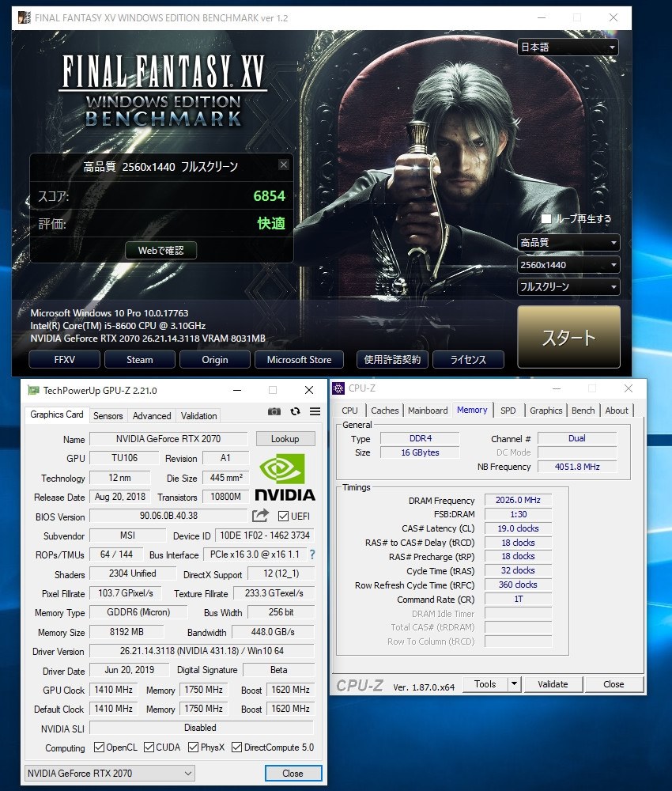Open the Bench tab in CPU-Z
The width and height of the screenshot is (672, 791).
pos(583,410)
